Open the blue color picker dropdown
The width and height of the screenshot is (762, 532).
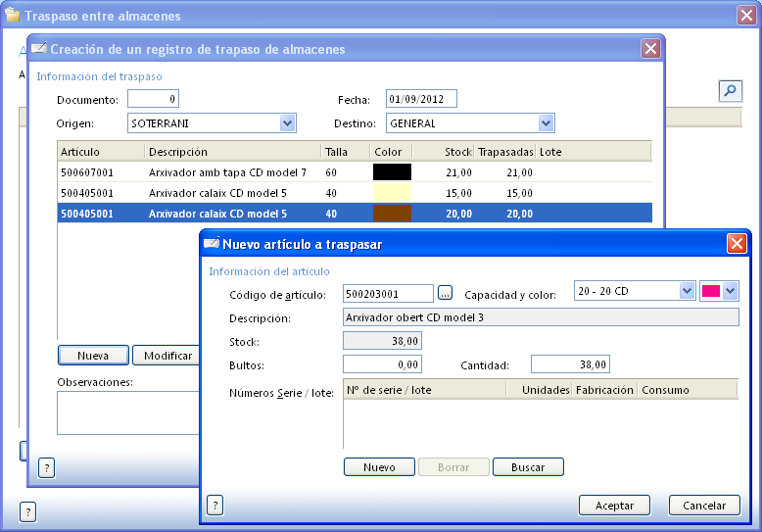coord(730,291)
